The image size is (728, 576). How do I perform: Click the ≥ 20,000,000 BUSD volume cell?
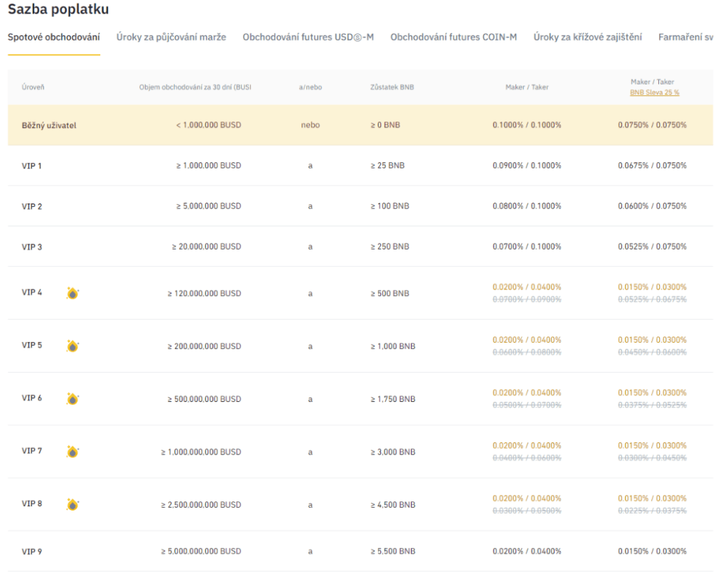point(206,246)
